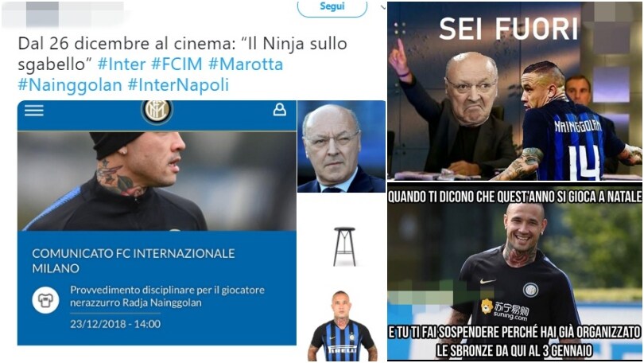Image resolution: width=644 pixels, height=363 pixels.
Task: Open the hamburger menu in Inter app
Action: click(x=33, y=110)
